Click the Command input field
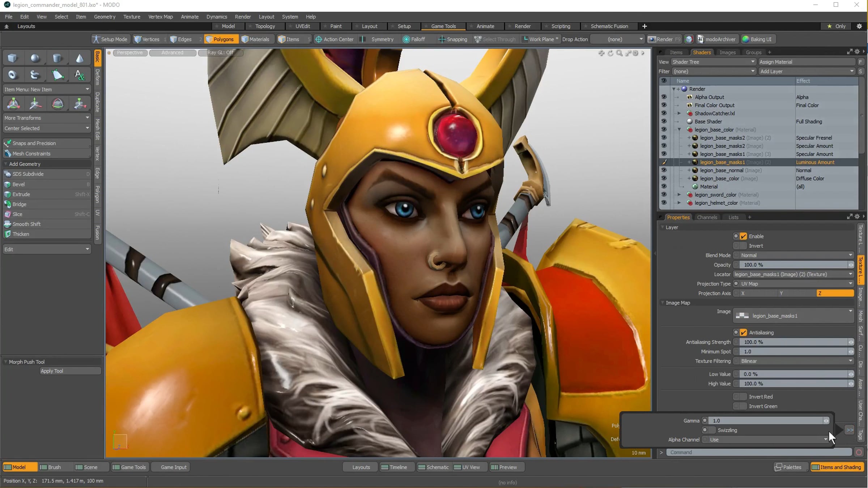This screenshot has height=488, width=868. click(759, 452)
